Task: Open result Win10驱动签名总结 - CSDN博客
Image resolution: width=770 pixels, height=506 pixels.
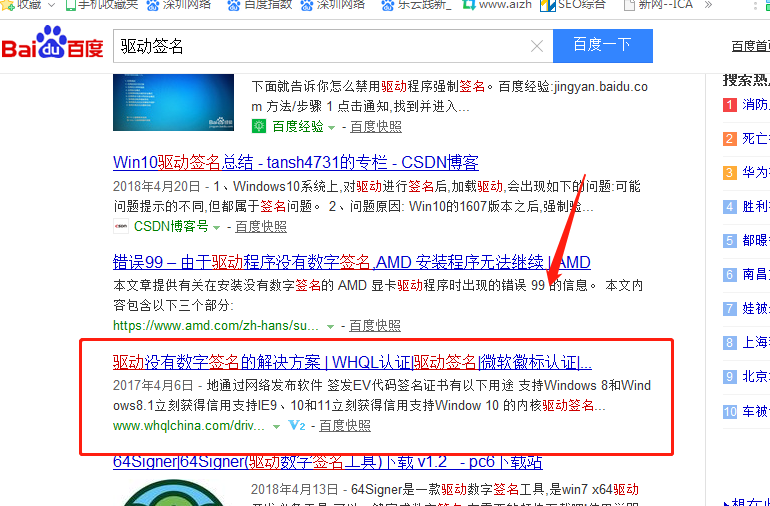Action: click(296, 162)
